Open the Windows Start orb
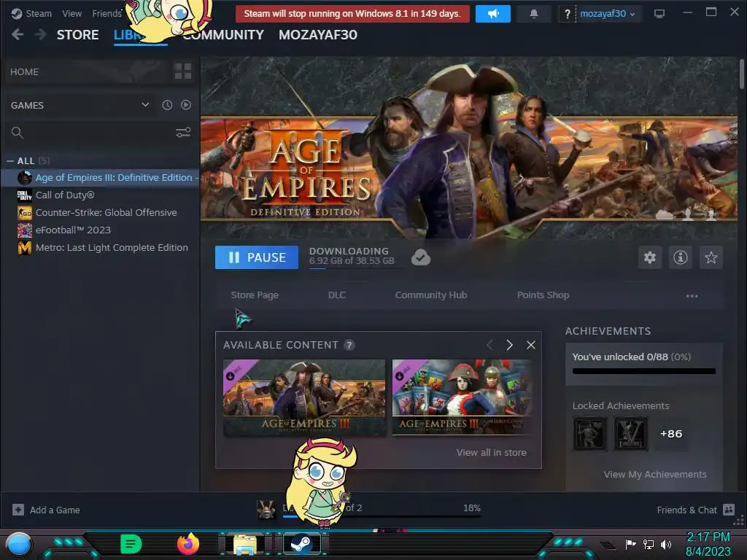This screenshot has height=560, width=747. 19,544
